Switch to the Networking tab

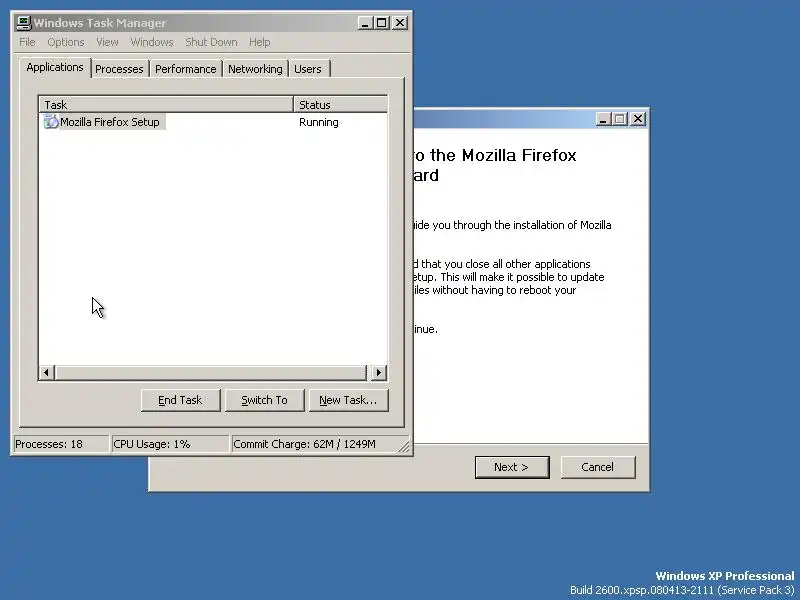[x=255, y=69]
